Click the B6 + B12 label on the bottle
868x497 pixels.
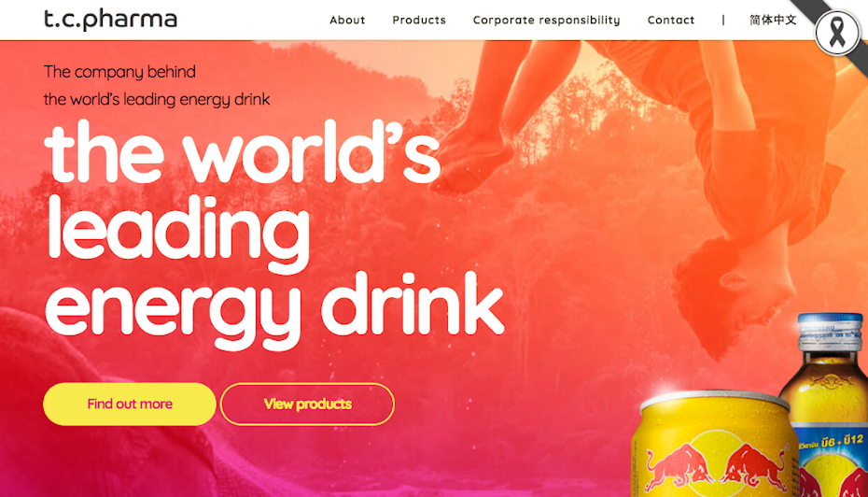(842, 442)
